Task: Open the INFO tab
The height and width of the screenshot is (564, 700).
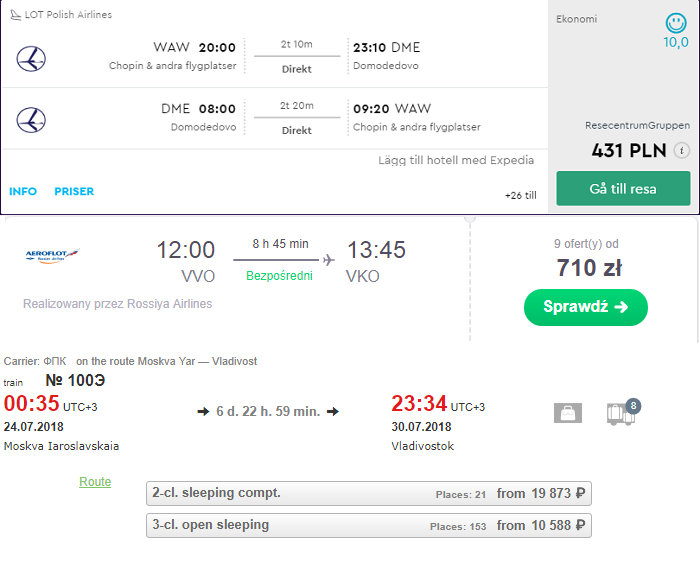Action: (23, 192)
